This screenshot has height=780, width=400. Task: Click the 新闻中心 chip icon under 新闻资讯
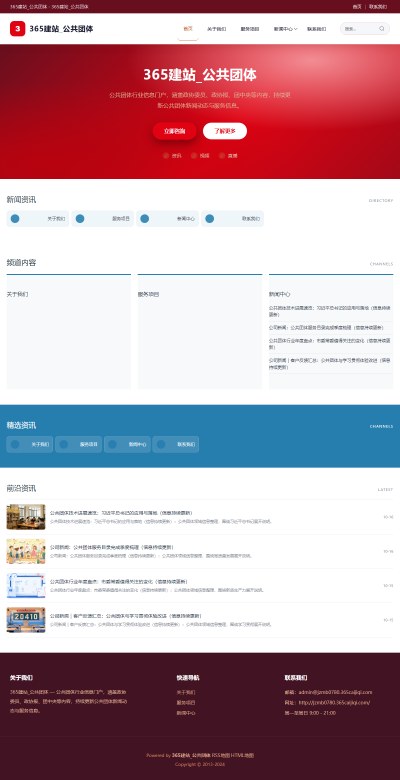pos(144,218)
